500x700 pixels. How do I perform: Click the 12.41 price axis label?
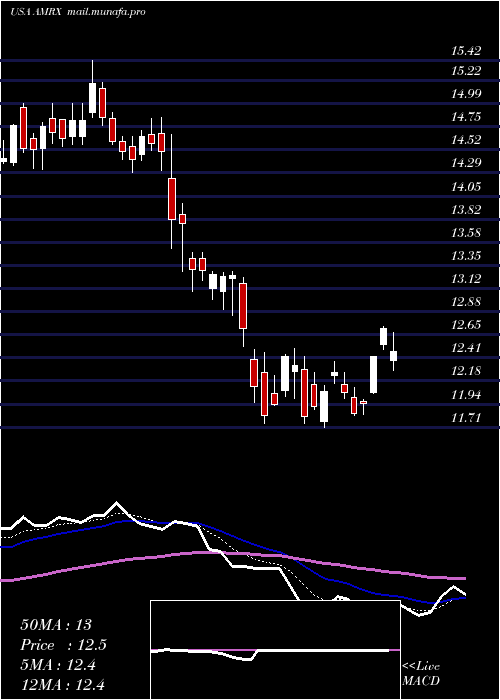(x=466, y=348)
